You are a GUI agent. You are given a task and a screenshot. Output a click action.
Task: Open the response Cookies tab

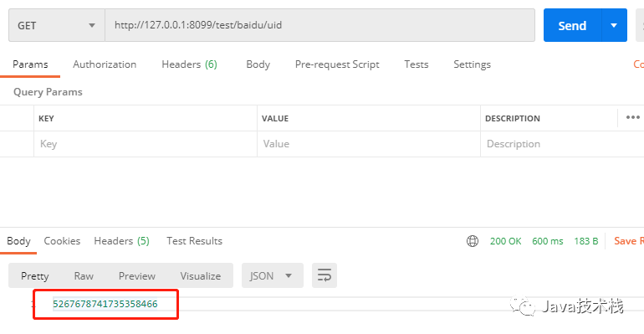62,241
